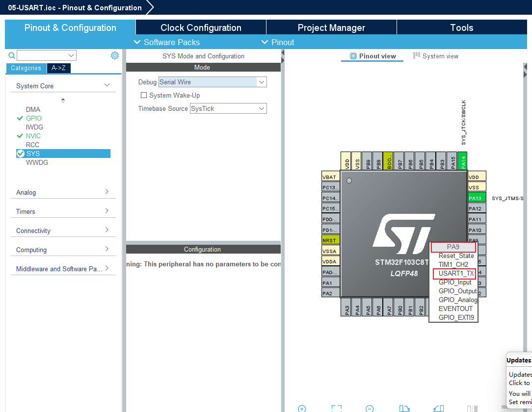The width and height of the screenshot is (532, 412).
Task: Click the BOOT0 pin on the chip
Action: pos(388,161)
